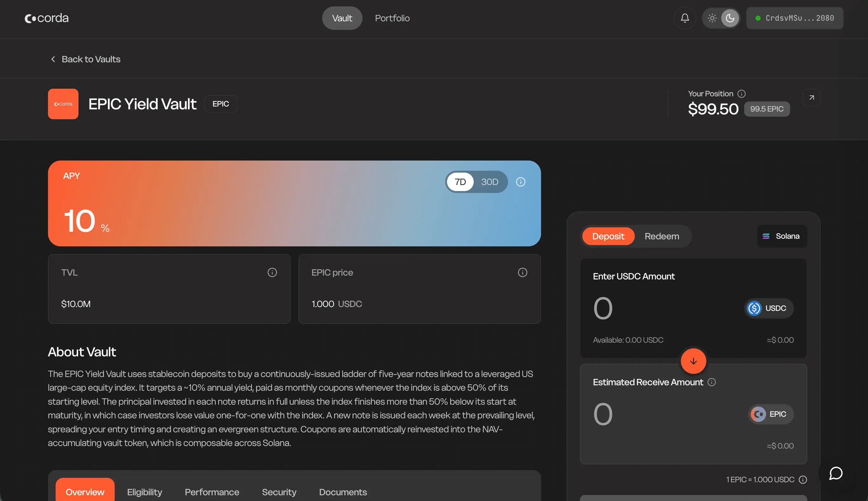This screenshot has height=501, width=868.
Task: Show APY info tooltip icon
Action: click(521, 182)
